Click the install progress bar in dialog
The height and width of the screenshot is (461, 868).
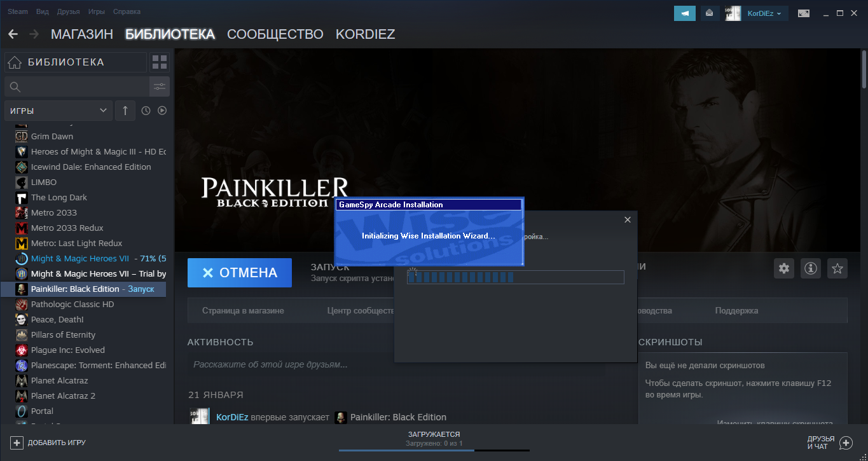tap(516, 277)
